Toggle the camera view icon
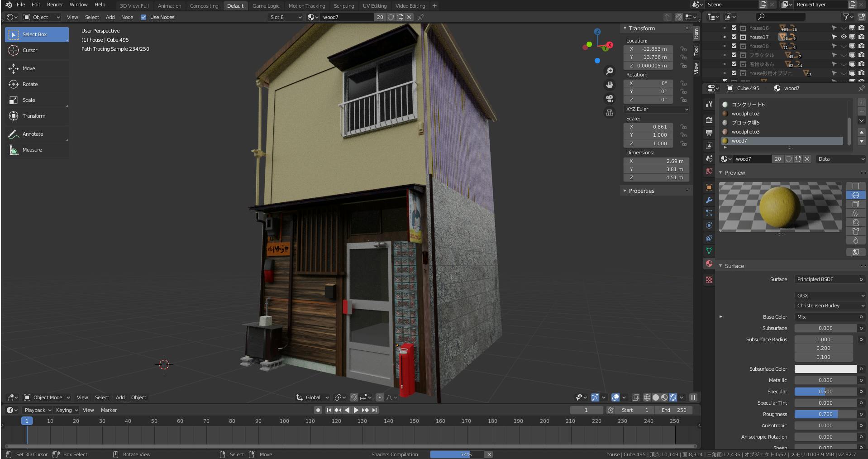This screenshot has width=868, height=459. pyautogui.click(x=610, y=99)
